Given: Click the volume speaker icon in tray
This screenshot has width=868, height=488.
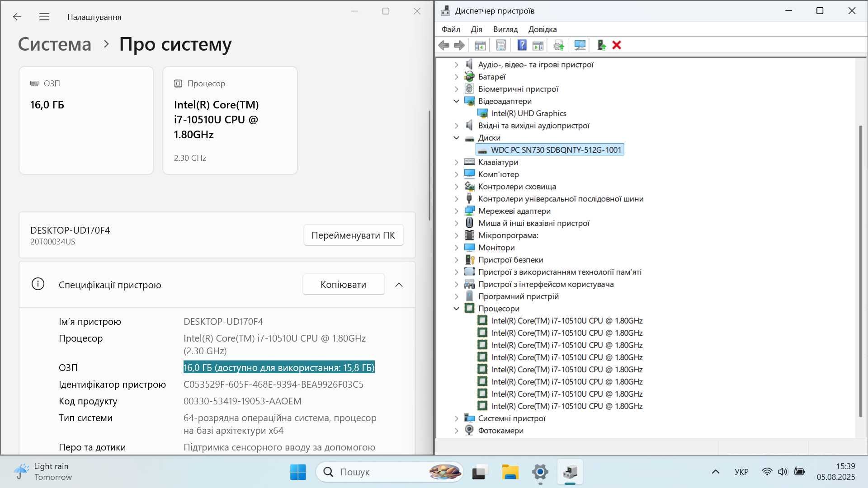Looking at the screenshot, I should tap(783, 472).
